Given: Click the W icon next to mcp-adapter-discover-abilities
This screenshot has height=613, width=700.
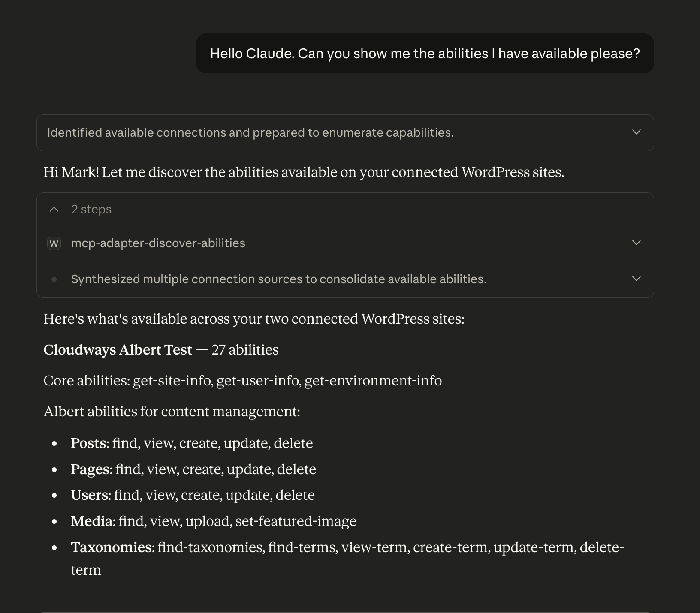Looking at the screenshot, I should pos(54,243).
